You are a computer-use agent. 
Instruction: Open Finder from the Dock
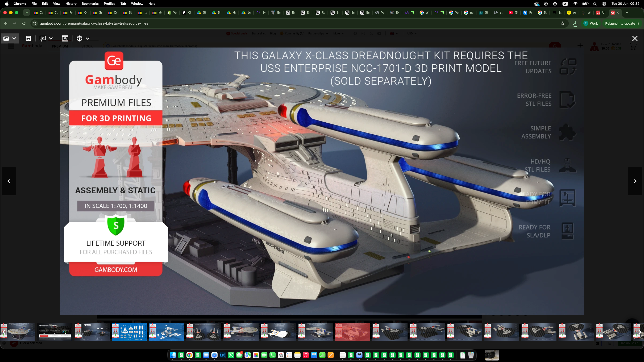pyautogui.click(x=173, y=355)
